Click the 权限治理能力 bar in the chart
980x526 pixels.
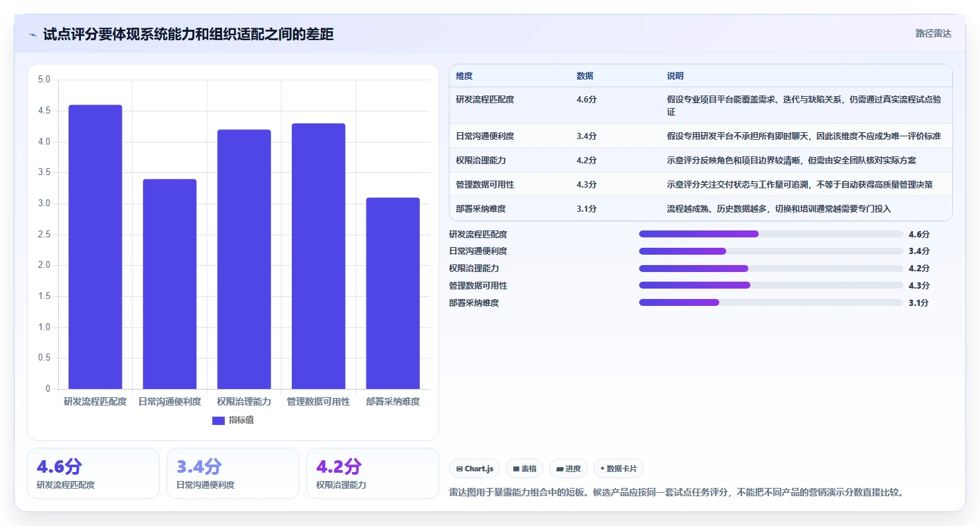click(x=244, y=260)
